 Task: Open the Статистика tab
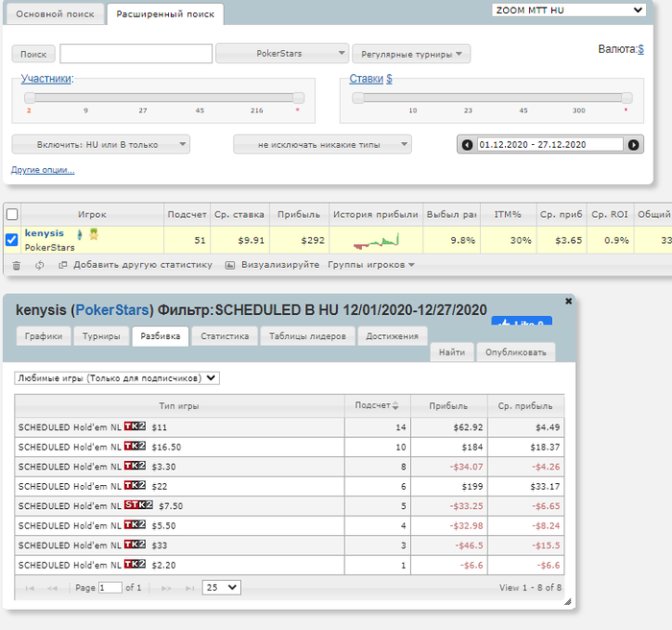pos(223,336)
